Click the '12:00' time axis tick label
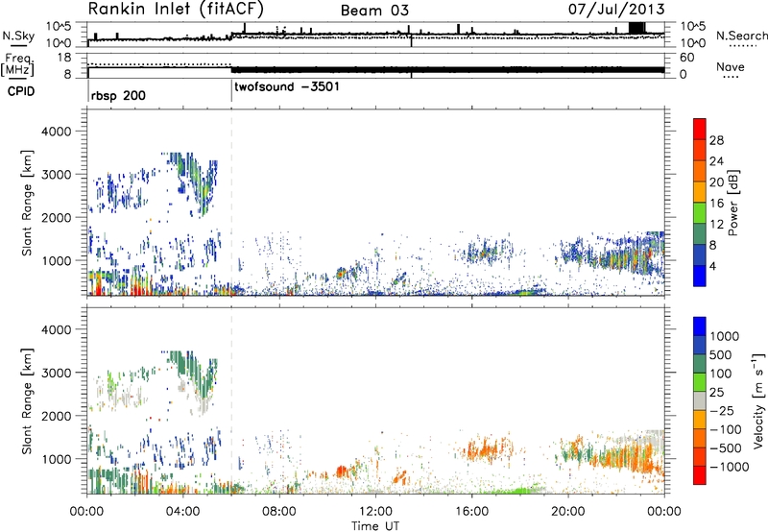Image resolution: width=768 pixels, height=532 pixels. point(375,512)
